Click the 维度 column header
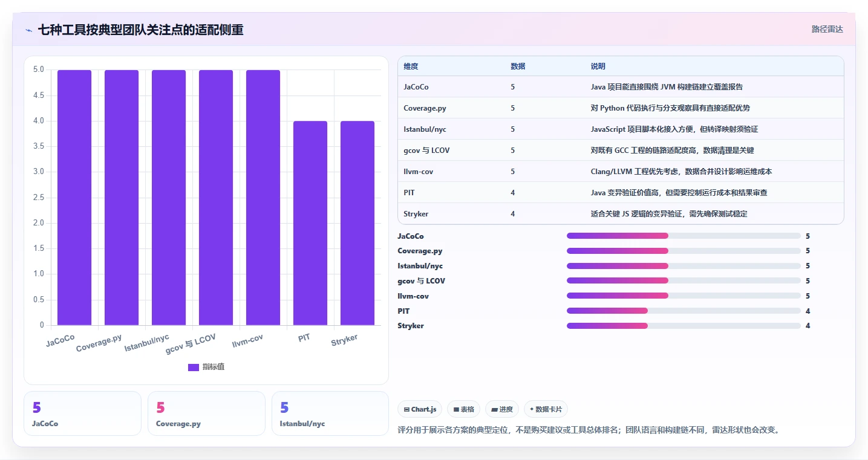 [411, 66]
